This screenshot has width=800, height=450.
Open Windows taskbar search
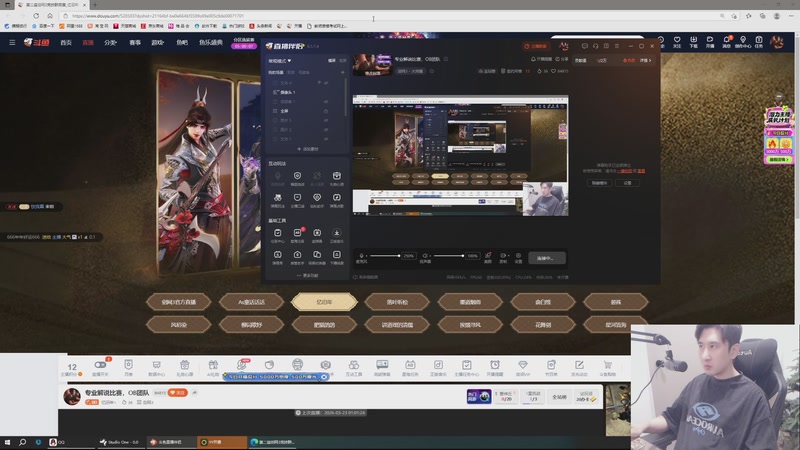click(x=22, y=442)
